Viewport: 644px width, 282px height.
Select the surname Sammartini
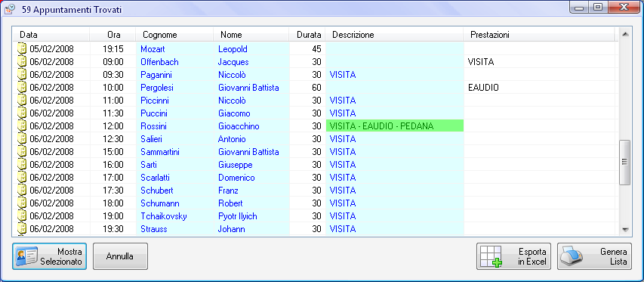[x=160, y=152]
